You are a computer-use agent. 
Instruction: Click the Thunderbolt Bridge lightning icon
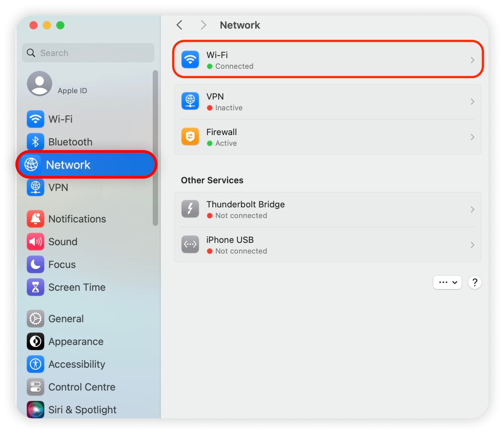point(190,209)
